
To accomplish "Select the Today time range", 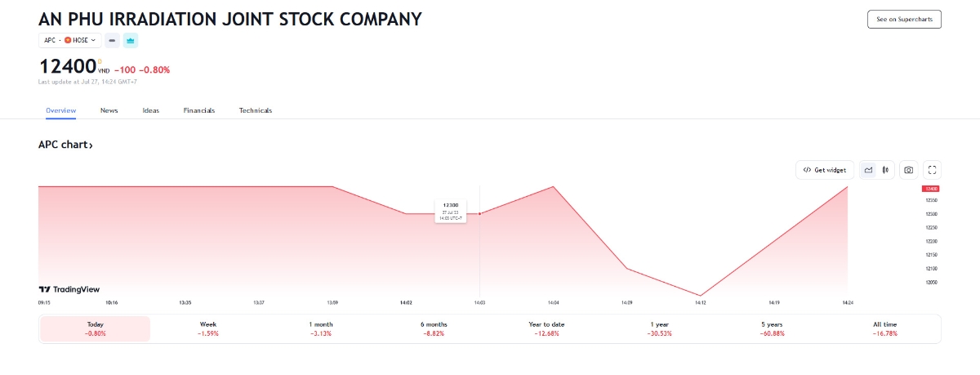I will click(x=96, y=328).
